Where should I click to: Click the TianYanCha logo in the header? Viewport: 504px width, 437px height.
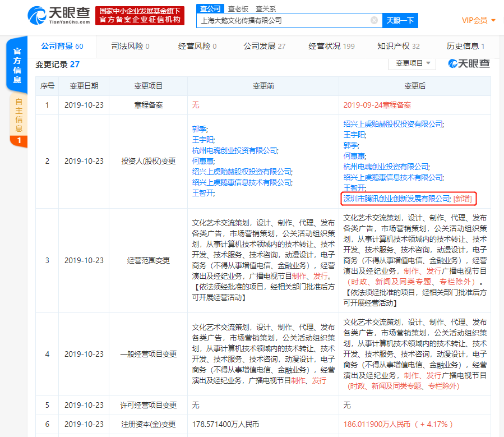pyautogui.click(x=59, y=15)
